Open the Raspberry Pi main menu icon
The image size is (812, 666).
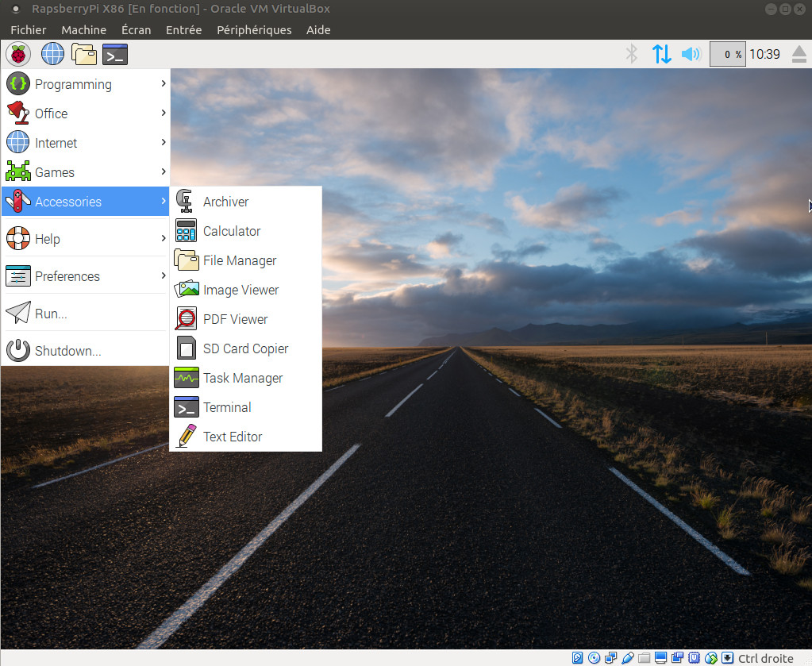(18, 54)
